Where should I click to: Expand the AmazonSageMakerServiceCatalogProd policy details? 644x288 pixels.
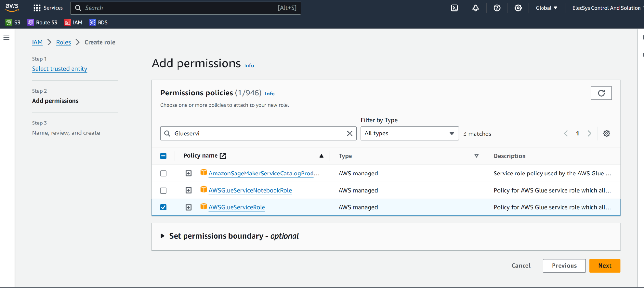pyautogui.click(x=188, y=174)
